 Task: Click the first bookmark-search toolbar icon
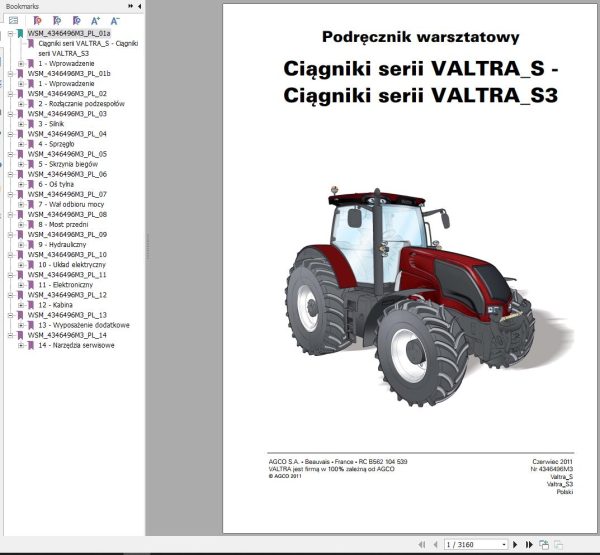(38, 21)
